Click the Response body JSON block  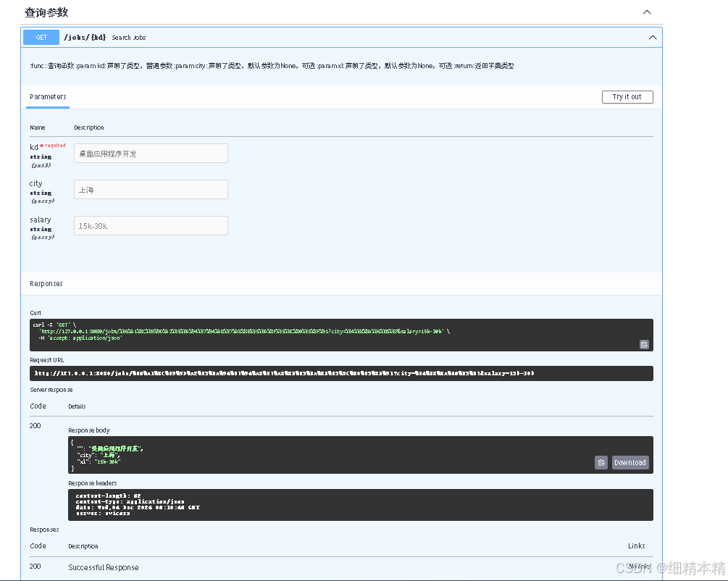click(360, 455)
